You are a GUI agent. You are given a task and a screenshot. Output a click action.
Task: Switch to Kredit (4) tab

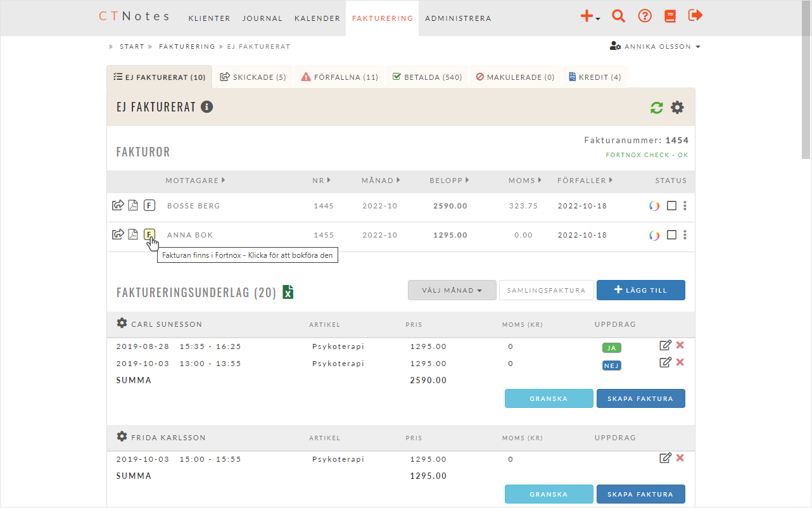(595, 77)
